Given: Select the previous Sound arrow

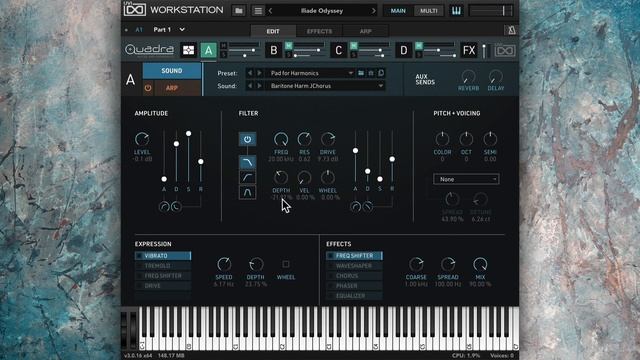Looking at the screenshot, I should tap(250, 86).
